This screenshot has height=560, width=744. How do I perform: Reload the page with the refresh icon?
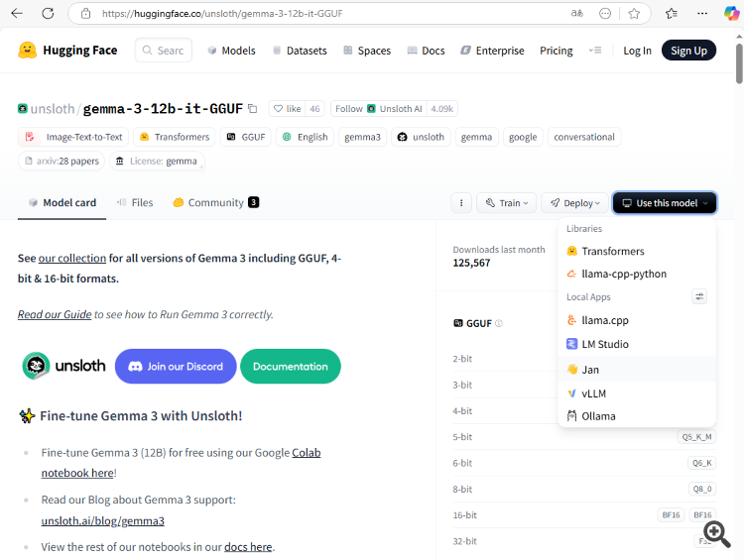coord(48,13)
